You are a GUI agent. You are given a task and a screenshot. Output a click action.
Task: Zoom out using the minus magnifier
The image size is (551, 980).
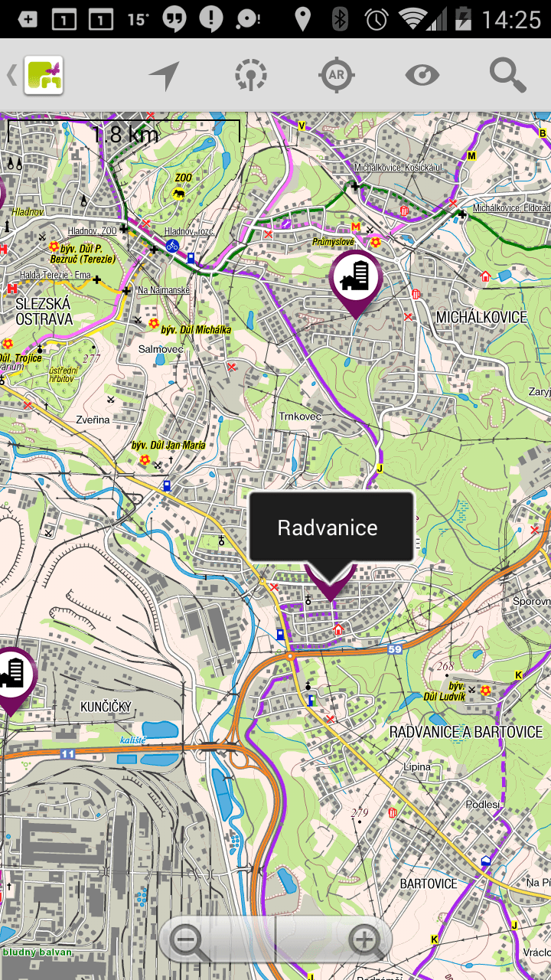pos(189,941)
